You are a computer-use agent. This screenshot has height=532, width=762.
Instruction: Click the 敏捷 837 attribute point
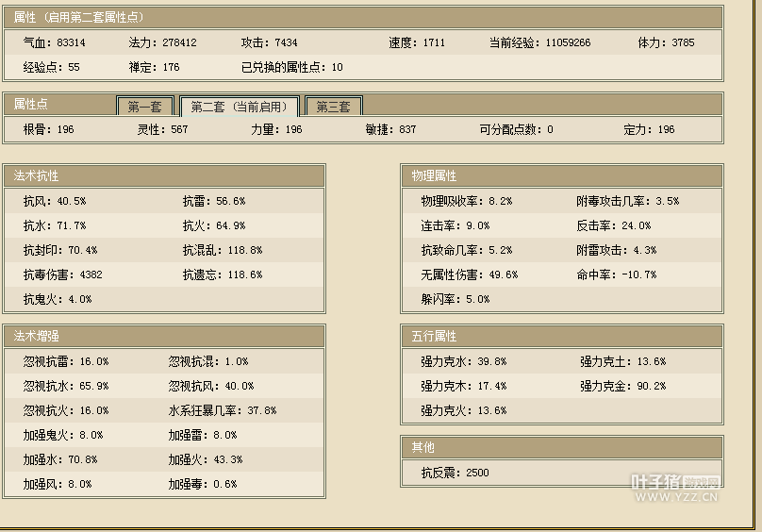pyautogui.click(x=390, y=129)
